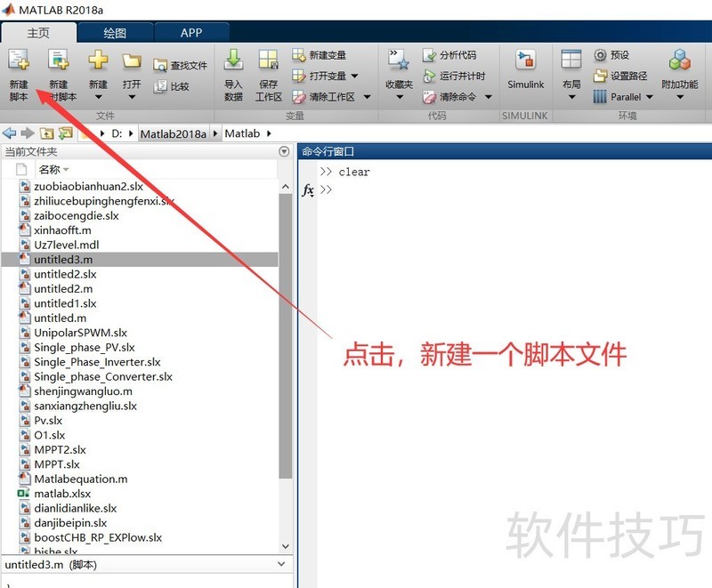Click Find Files (查找文件)
Screen dimensions: 712x588
[x=180, y=65]
